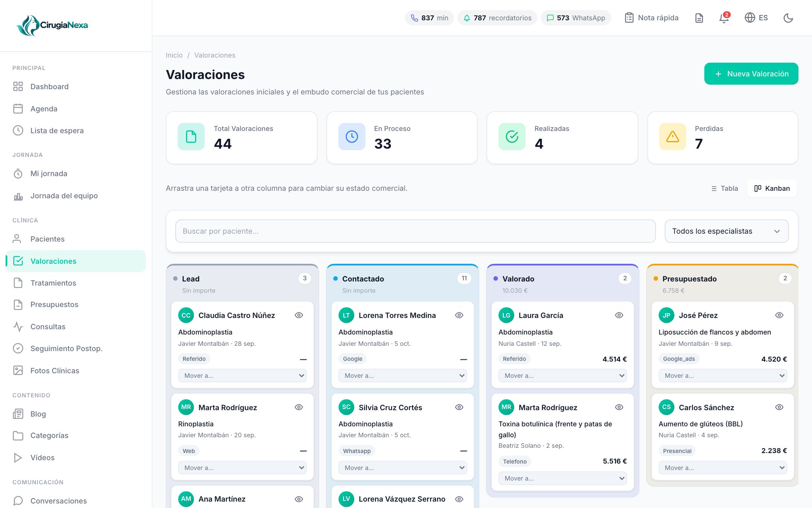The width and height of the screenshot is (812, 508).
Task: Switch to Kanban view
Action: click(x=772, y=188)
